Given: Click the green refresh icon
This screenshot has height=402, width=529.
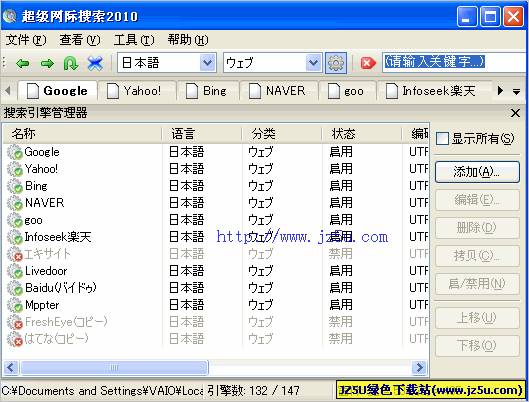Looking at the screenshot, I should (71, 63).
